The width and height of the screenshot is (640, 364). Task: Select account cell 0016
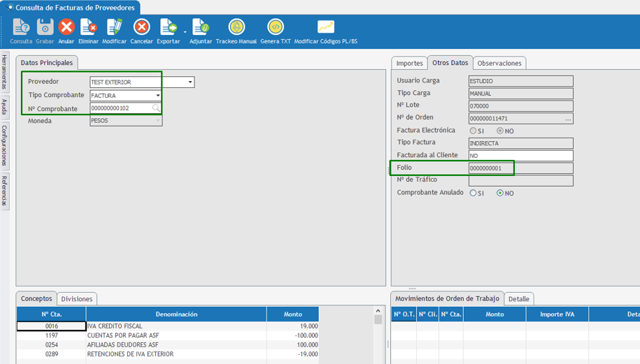[52, 326]
